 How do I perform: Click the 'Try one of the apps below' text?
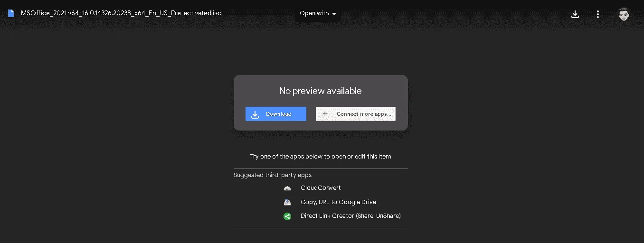(321, 156)
